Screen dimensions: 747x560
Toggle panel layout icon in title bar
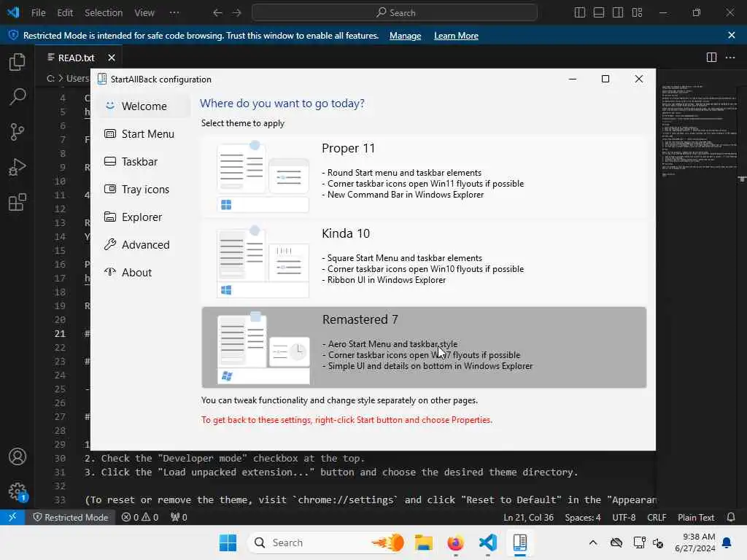[x=599, y=13]
